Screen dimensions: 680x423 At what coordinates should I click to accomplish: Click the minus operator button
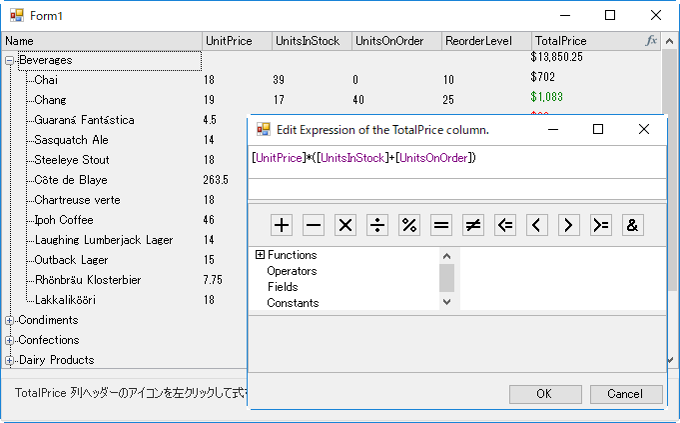[x=313, y=225]
